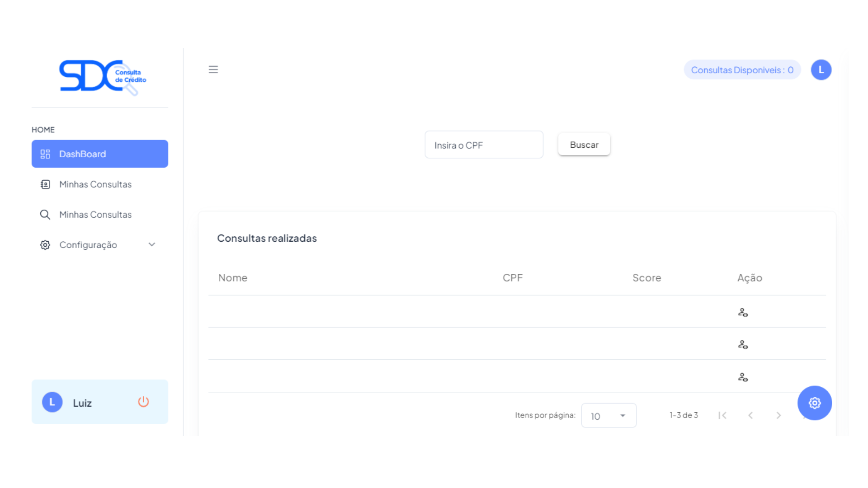
Task: Select Minhas Consultas in the sidebar
Action: click(x=95, y=184)
